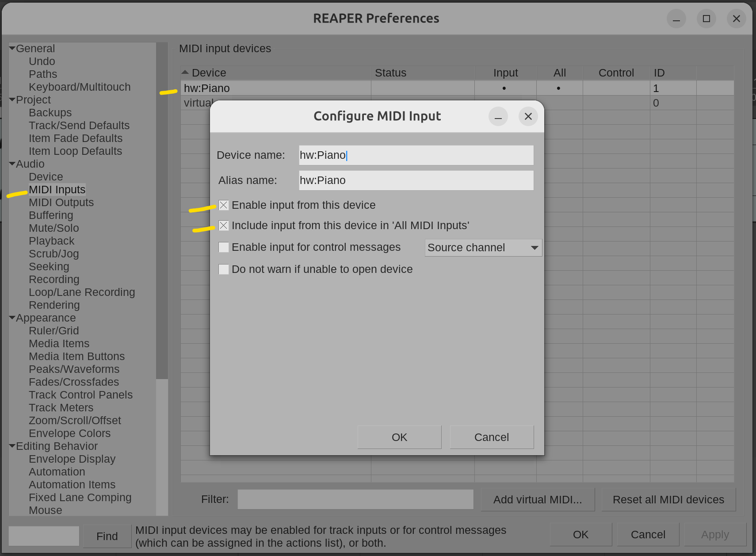
Task: Open the audio Device preferences page
Action: pyautogui.click(x=46, y=177)
